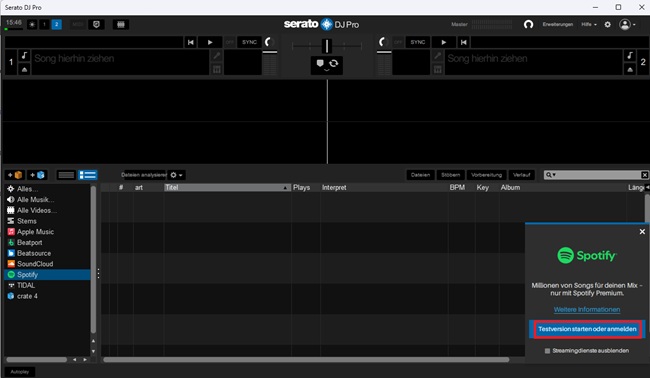Enable SYNC on deck 2
Screen dimensions: 650x378
point(417,42)
